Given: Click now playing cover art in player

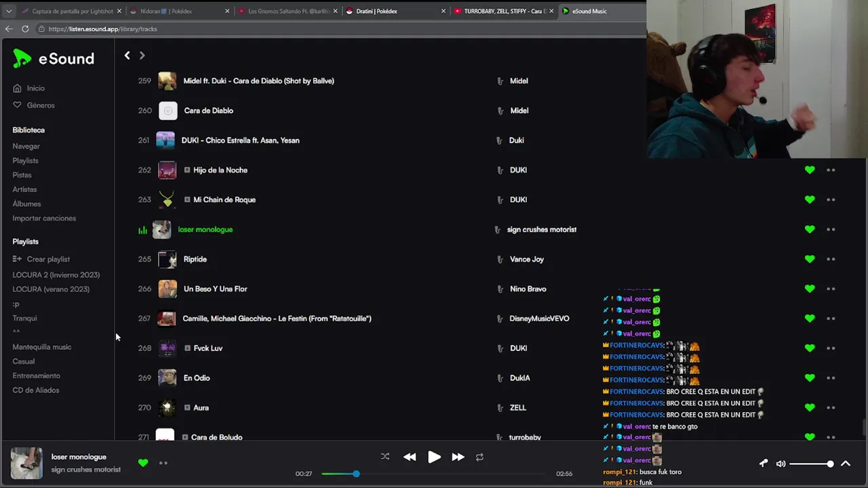Looking at the screenshot, I should [26, 464].
